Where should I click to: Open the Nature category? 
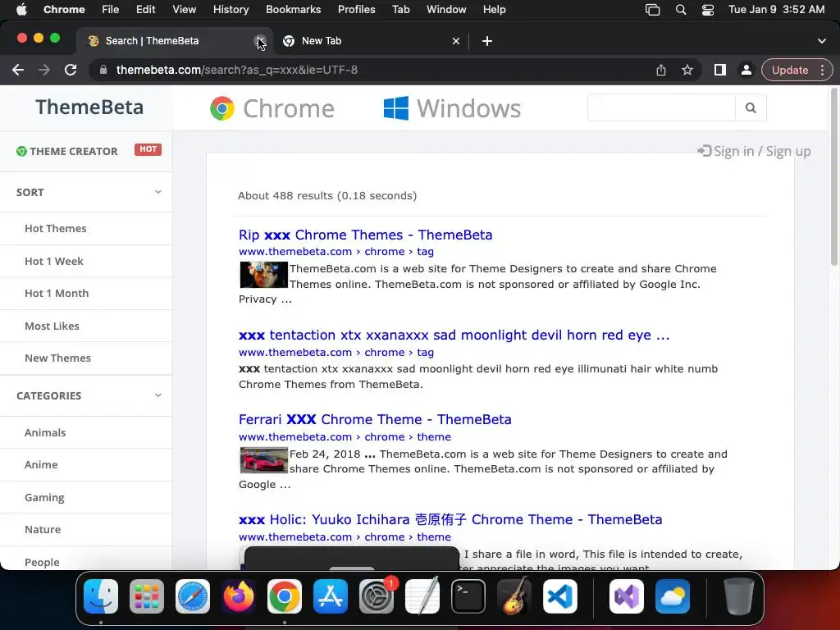tap(43, 530)
